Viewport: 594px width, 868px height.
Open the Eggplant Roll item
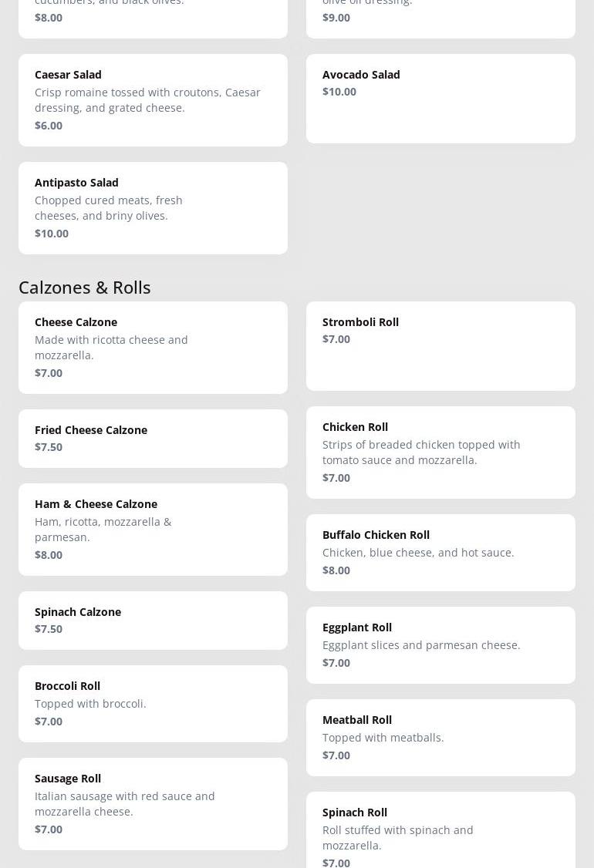[440, 644]
